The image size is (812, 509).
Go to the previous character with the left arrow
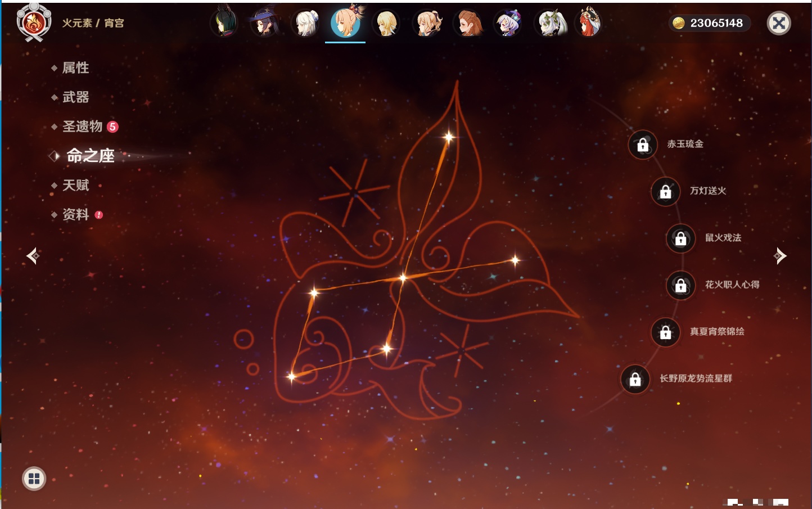point(33,256)
